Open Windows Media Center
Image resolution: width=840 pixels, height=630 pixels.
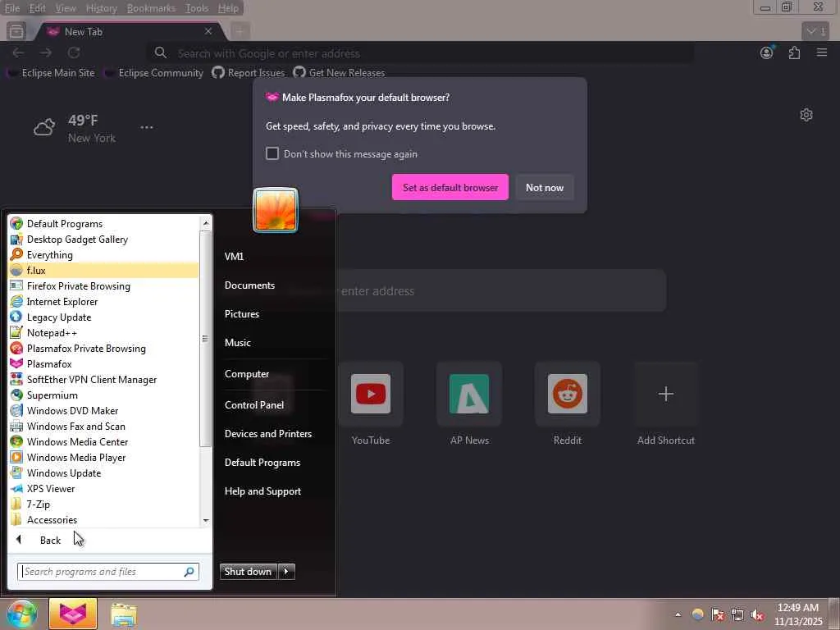click(103, 441)
